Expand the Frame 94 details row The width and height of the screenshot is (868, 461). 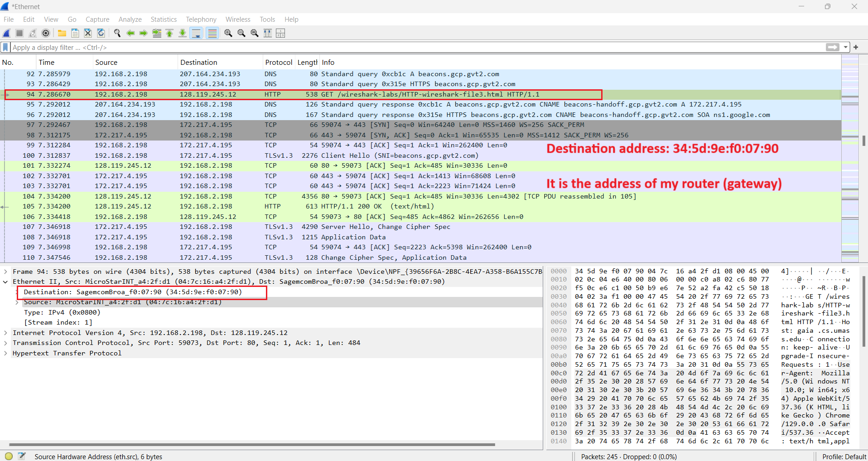point(5,272)
